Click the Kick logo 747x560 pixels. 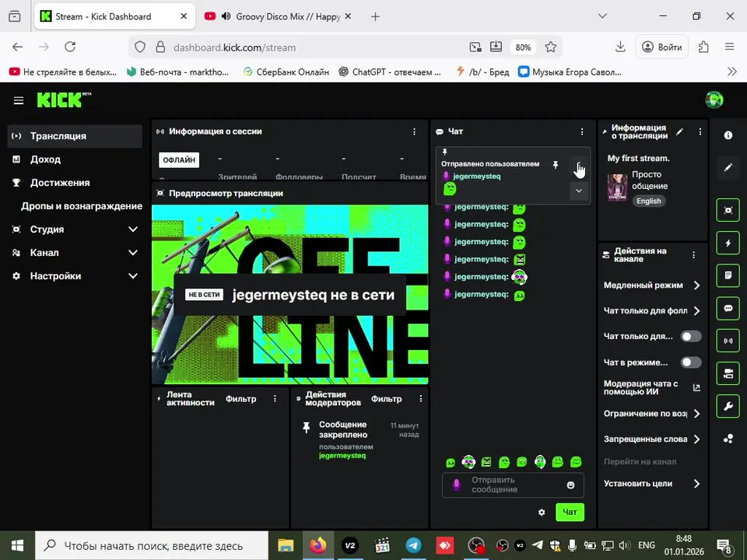coord(65,100)
